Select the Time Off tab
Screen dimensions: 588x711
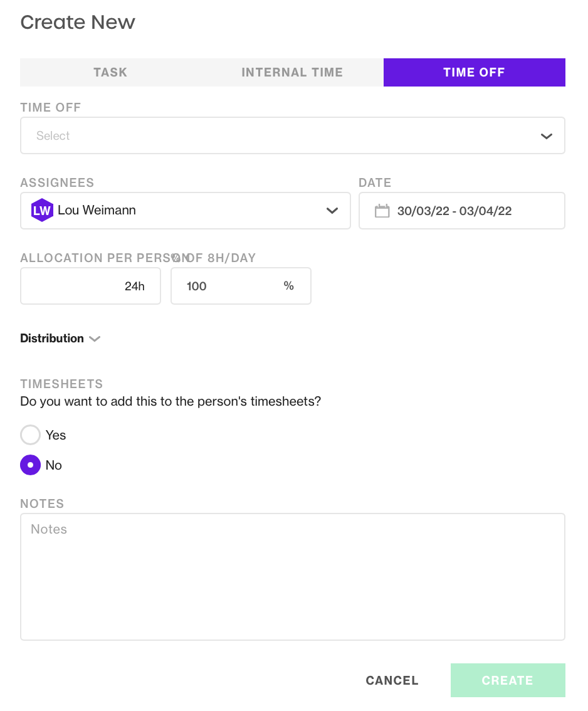[474, 72]
